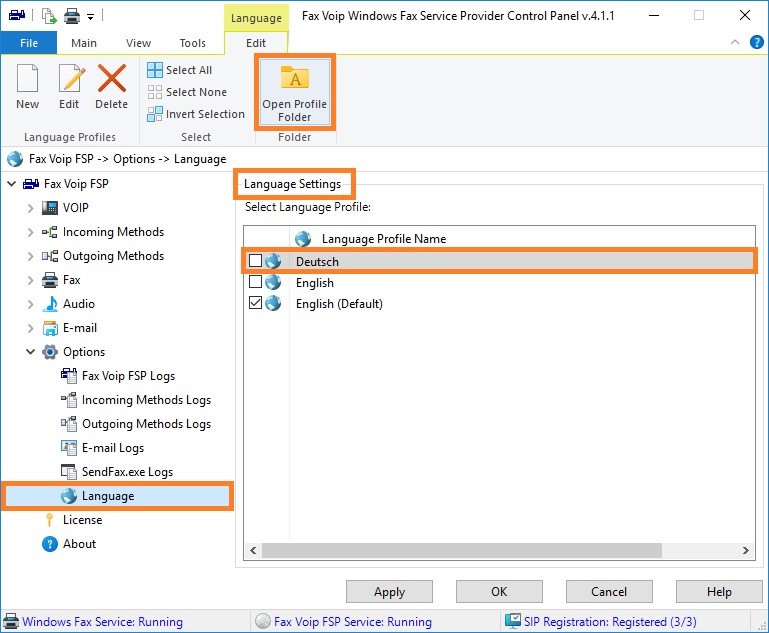Viewport: 769px width, 633px height.
Task: Check the English language profile checkbox
Action: 255,282
